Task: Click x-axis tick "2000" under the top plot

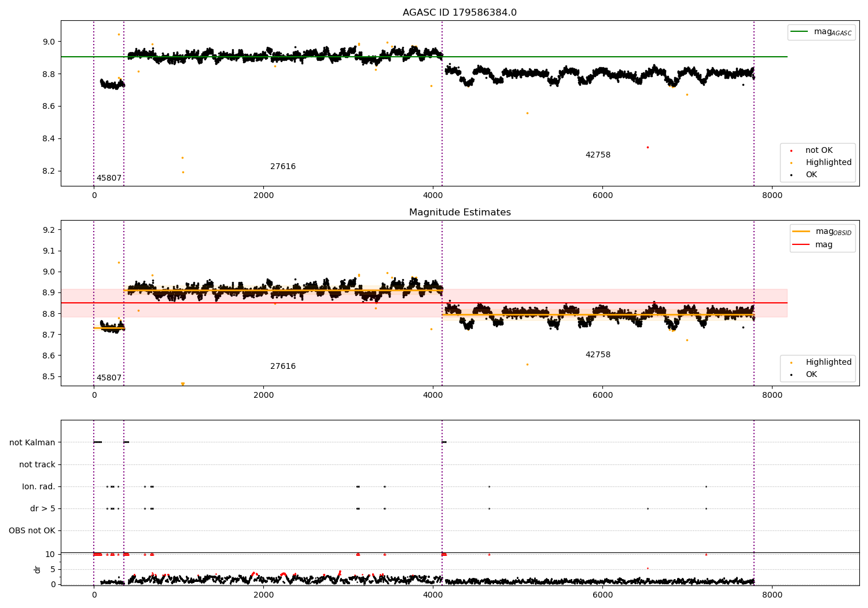Action: coord(263,195)
